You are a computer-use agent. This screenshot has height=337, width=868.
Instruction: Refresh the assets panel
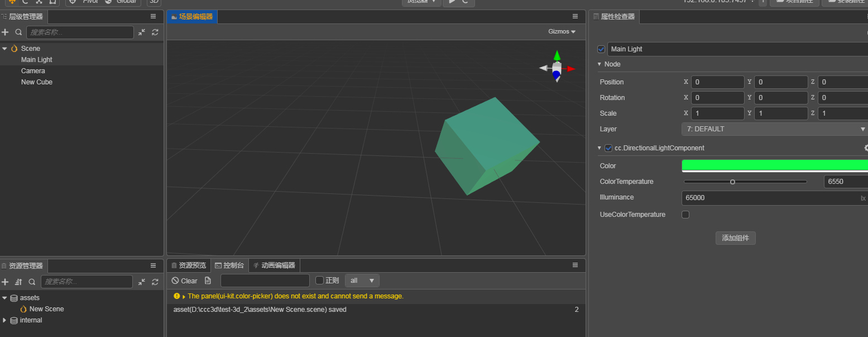(x=155, y=282)
